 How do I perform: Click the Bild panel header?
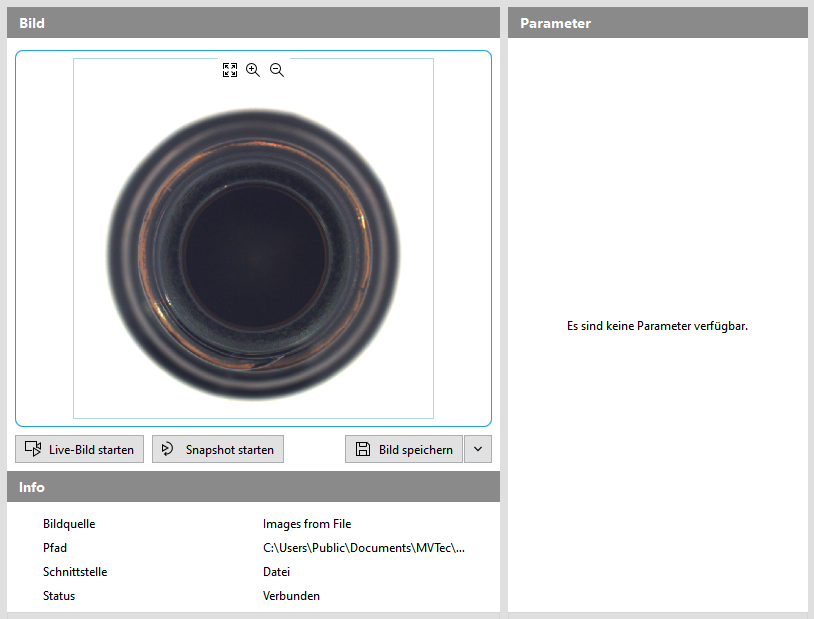coord(253,23)
